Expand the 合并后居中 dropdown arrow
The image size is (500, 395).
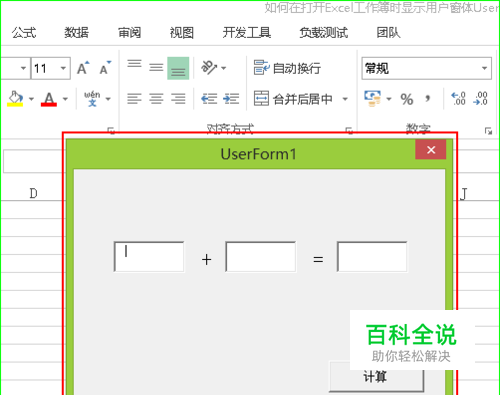pyautogui.click(x=345, y=99)
